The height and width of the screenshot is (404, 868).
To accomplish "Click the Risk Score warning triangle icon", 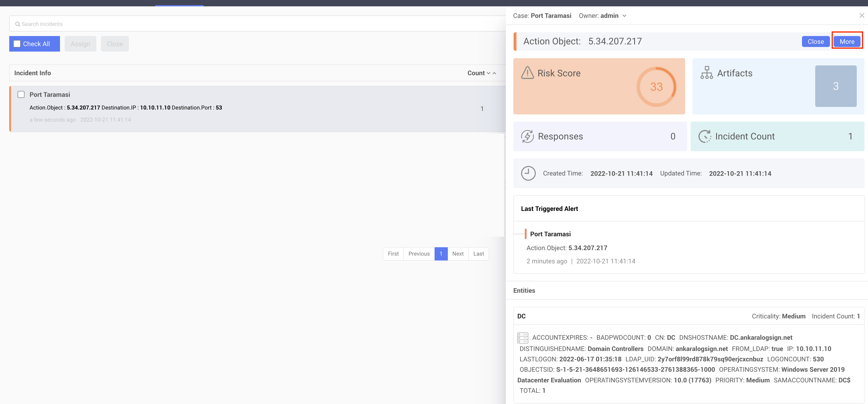I will coord(527,73).
